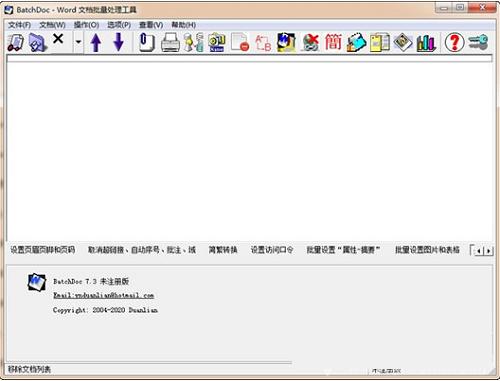This screenshot has height=381, width=500.
Task: Click the BatchDoc logo in the about panel
Action: [x=37, y=282]
